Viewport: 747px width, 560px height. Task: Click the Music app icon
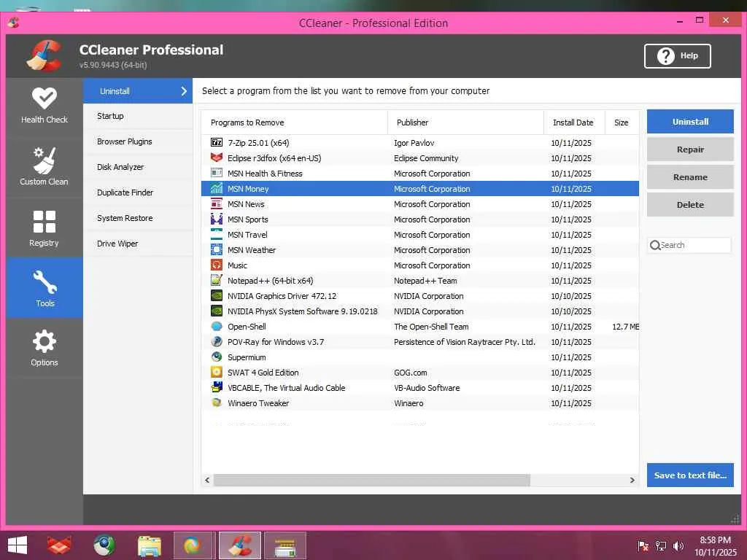pyautogui.click(x=216, y=265)
